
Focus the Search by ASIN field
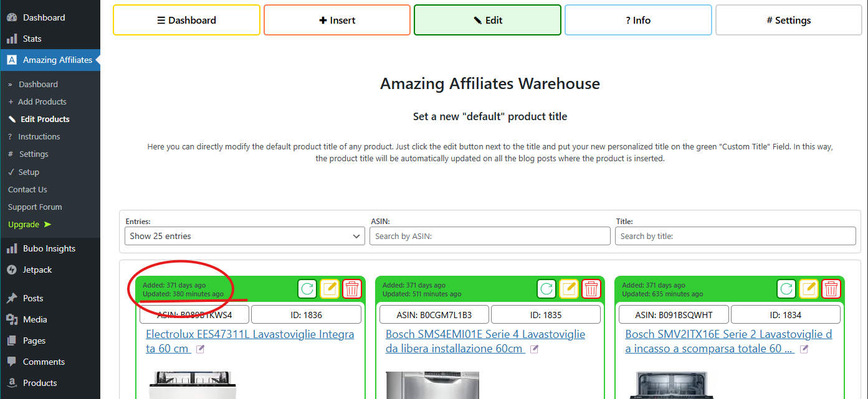(490, 236)
